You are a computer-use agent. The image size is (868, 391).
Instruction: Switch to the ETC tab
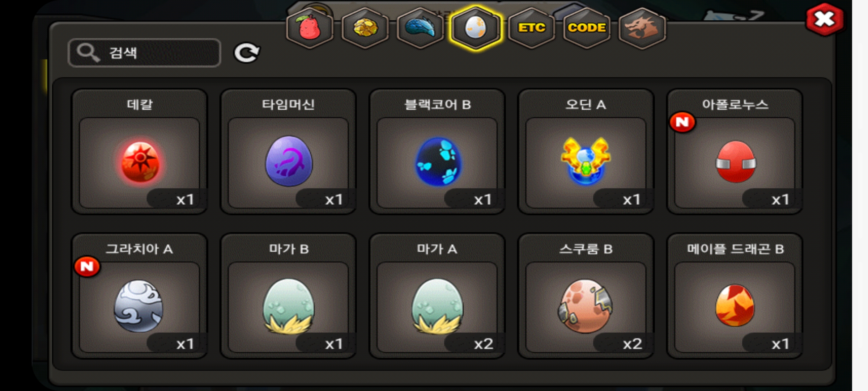coord(531,28)
